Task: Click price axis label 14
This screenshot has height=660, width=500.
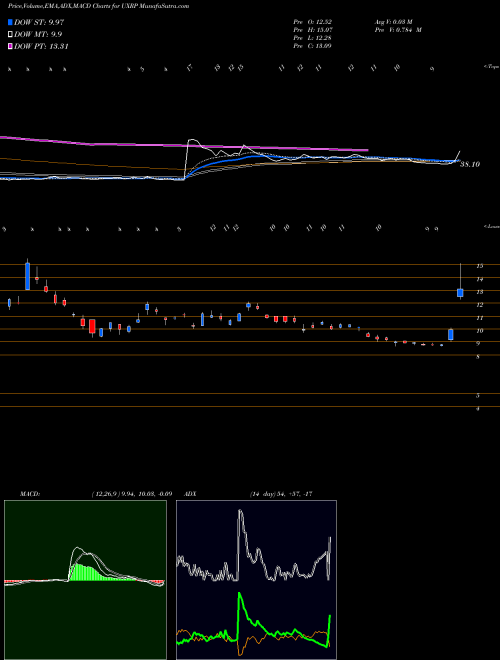Action: point(479,279)
